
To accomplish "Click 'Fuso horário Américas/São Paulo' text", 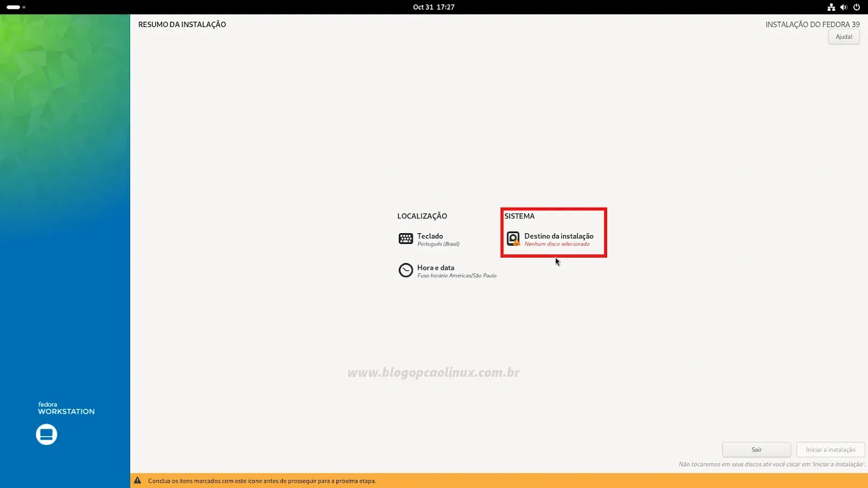I will click(x=457, y=275).
